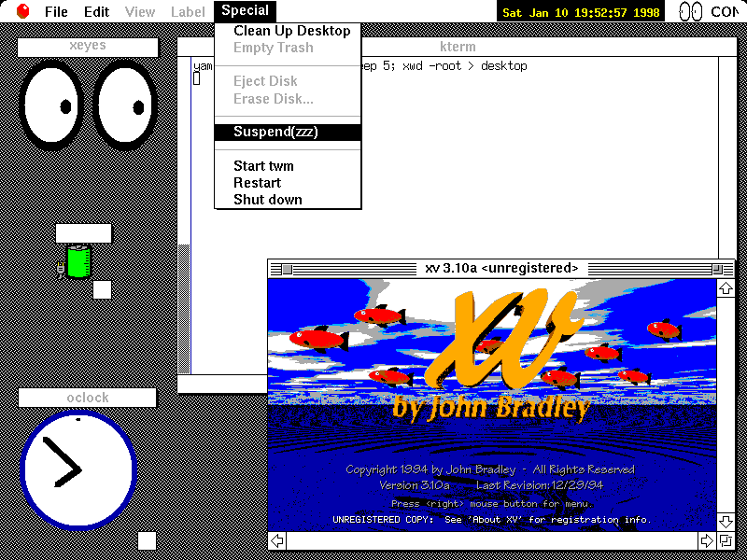Click the oclock analog clock face
This screenshot has width=747, height=560.
click(78, 469)
